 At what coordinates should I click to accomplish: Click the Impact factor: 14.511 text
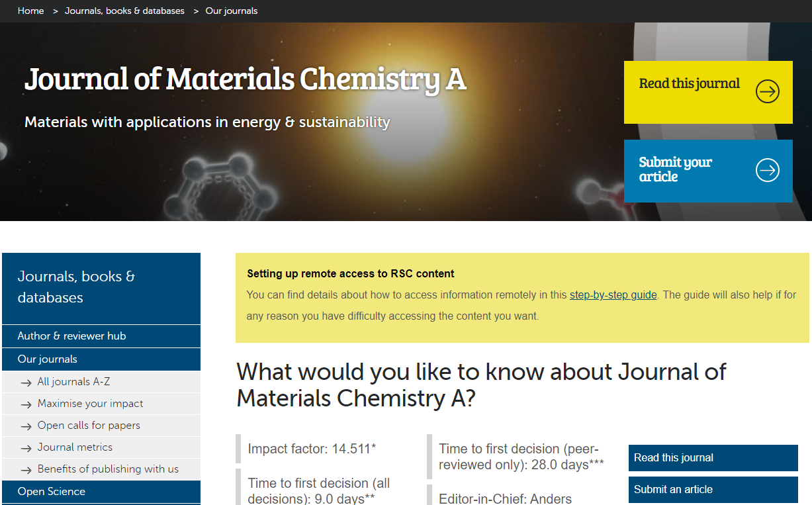[312, 449]
